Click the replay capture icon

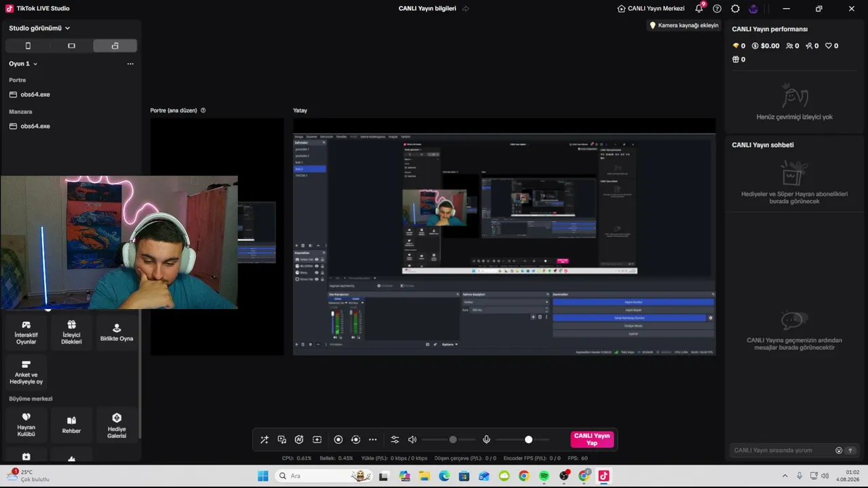[x=355, y=440]
